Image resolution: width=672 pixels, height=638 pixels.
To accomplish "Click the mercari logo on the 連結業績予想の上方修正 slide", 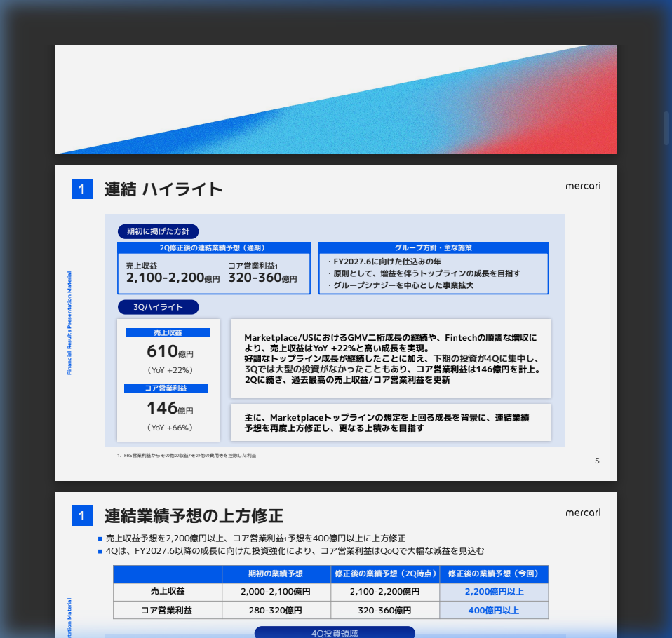I will [x=583, y=513].
